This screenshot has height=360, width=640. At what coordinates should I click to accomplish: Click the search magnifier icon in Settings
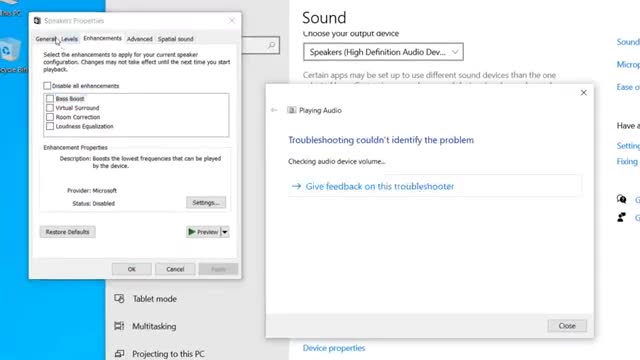(271, 45)
